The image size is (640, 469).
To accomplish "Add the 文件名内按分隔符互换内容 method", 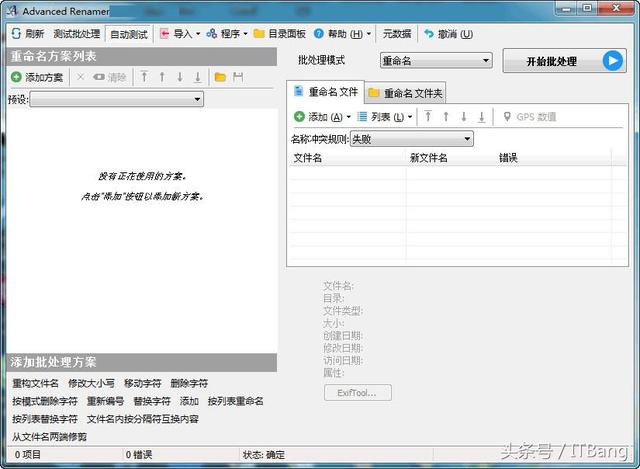I will [x=143, y=419].
